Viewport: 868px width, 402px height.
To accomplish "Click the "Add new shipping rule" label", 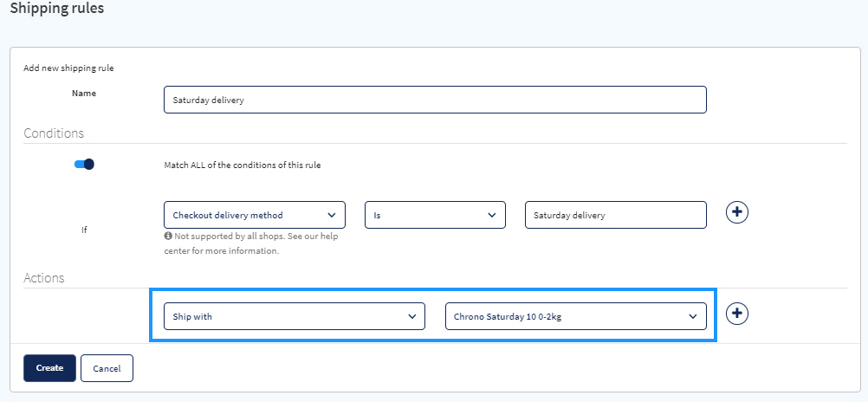I will [x=68, y=68].
